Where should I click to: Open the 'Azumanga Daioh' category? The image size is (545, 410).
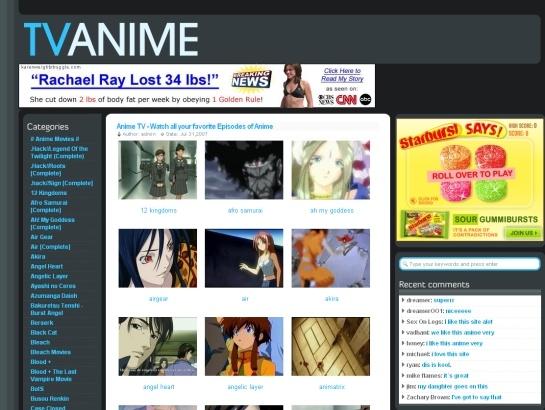coord(54,296)
